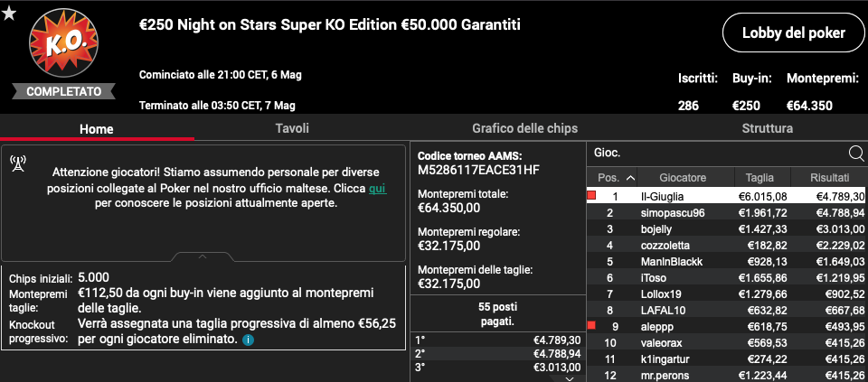Open the Grafico delle chips tab

[x=524, y=128]
